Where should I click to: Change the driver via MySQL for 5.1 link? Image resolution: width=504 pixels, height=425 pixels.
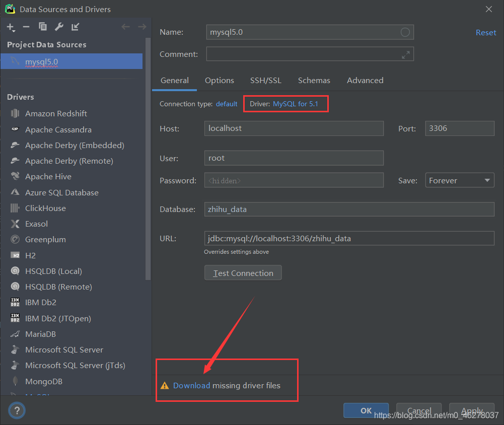pyautogui.click(x=296, y=104)
